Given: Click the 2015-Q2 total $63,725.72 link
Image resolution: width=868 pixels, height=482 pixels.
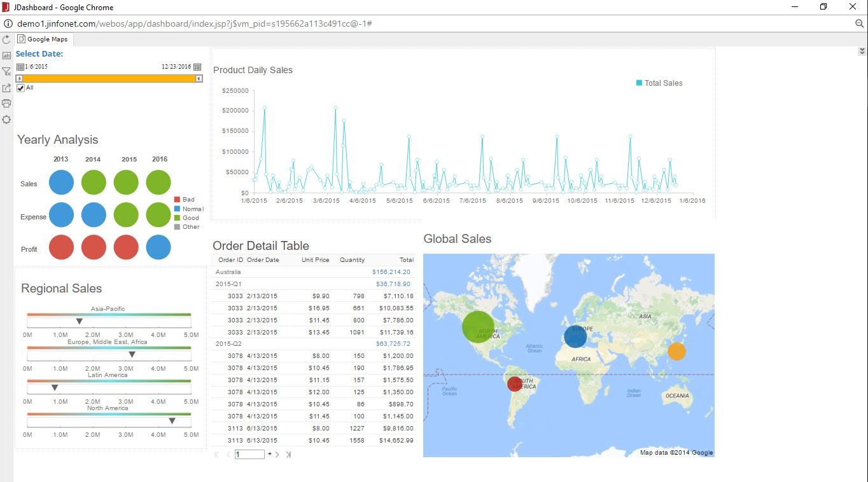Looking at the screenshot, I should [x=393, y=344].
